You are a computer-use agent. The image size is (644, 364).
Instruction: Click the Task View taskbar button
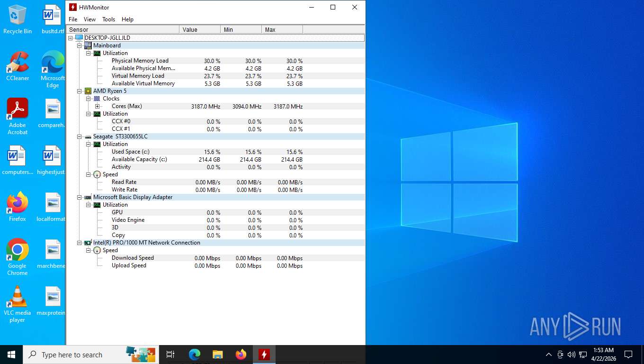(x=170, y=355)
